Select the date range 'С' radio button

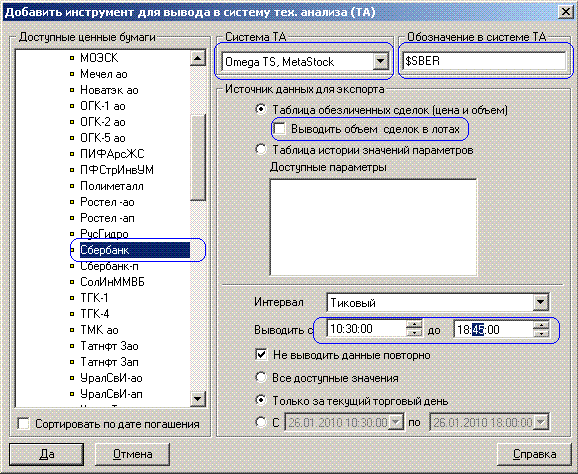[261, 422]
